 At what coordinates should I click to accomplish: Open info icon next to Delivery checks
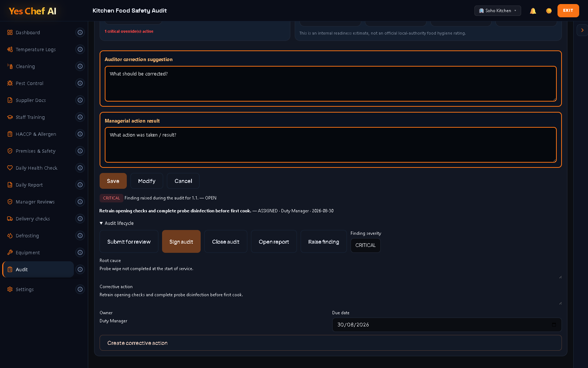pos(80,219)
